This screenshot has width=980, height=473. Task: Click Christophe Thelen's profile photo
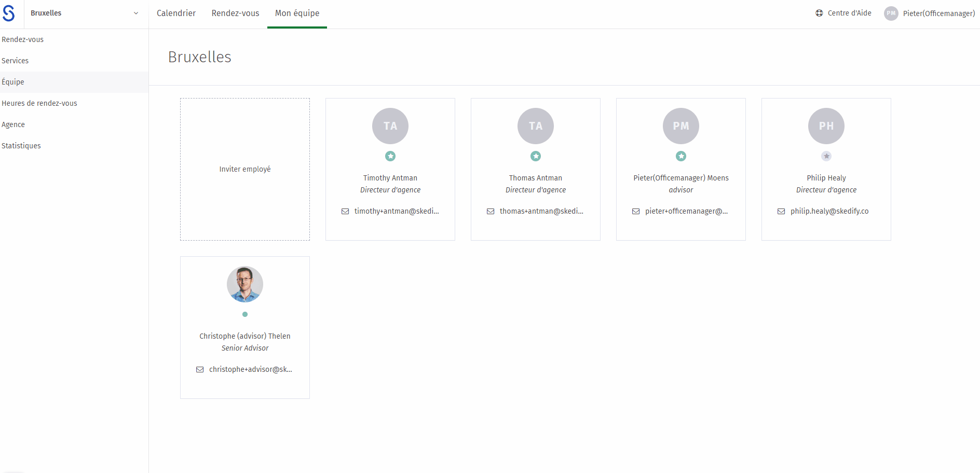coord(245,284)
